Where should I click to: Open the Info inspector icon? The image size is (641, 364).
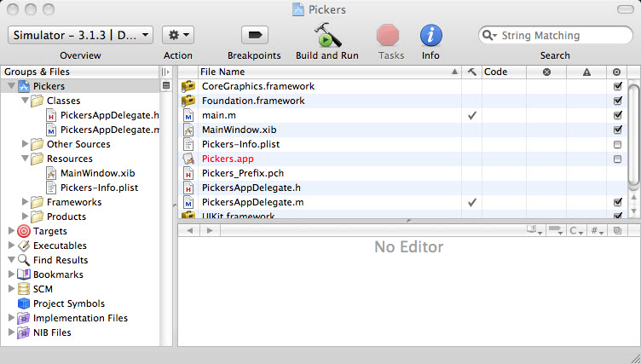pyautogui.click(x=430, y=35)
